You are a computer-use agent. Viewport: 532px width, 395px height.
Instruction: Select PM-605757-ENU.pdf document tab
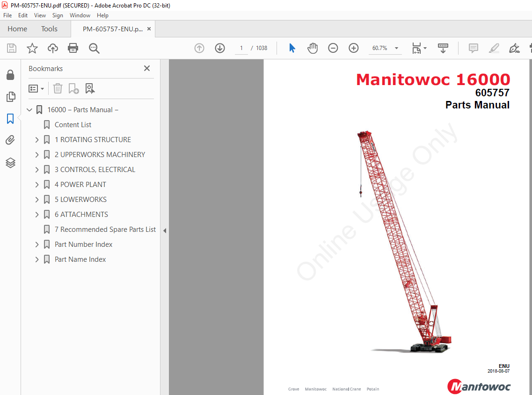pyautogui.click(x=112, y=29)
